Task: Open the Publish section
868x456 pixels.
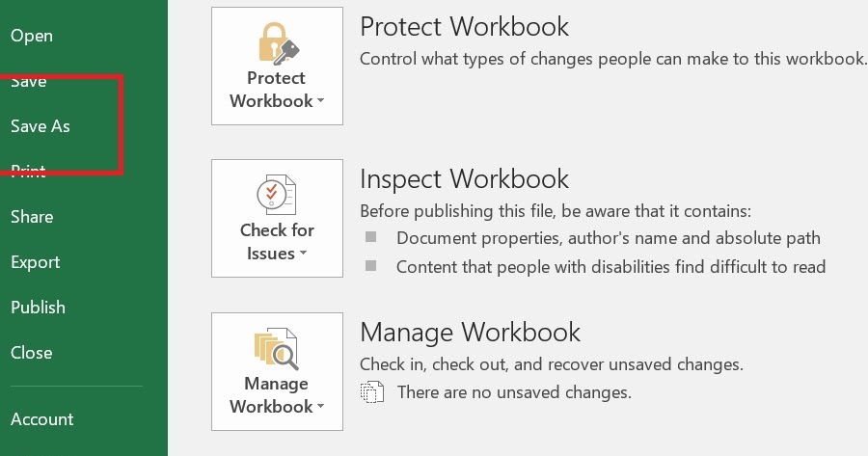Action: coord(38,308)
